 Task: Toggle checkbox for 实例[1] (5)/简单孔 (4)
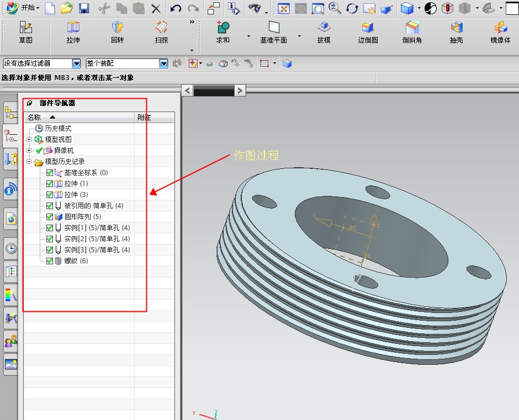[50, 228]
